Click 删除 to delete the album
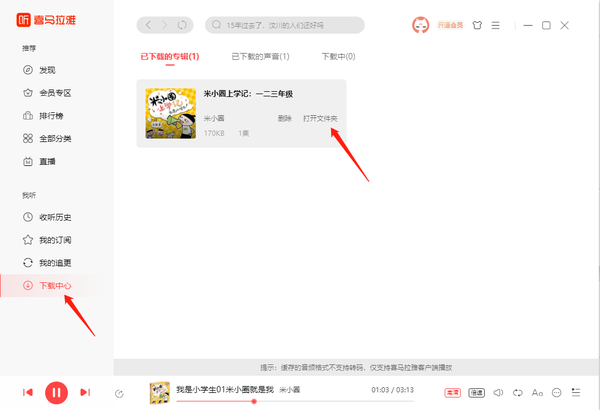 point(285,118)
